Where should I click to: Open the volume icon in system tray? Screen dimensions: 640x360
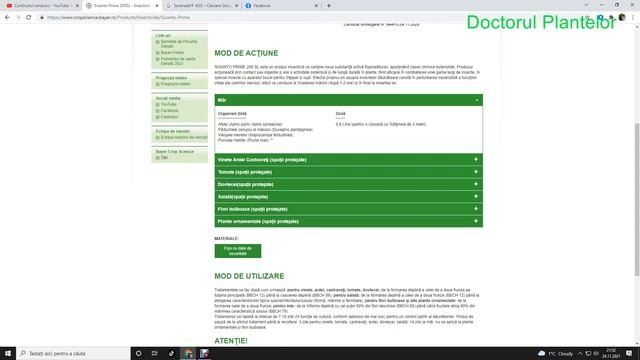coord(596,353)
